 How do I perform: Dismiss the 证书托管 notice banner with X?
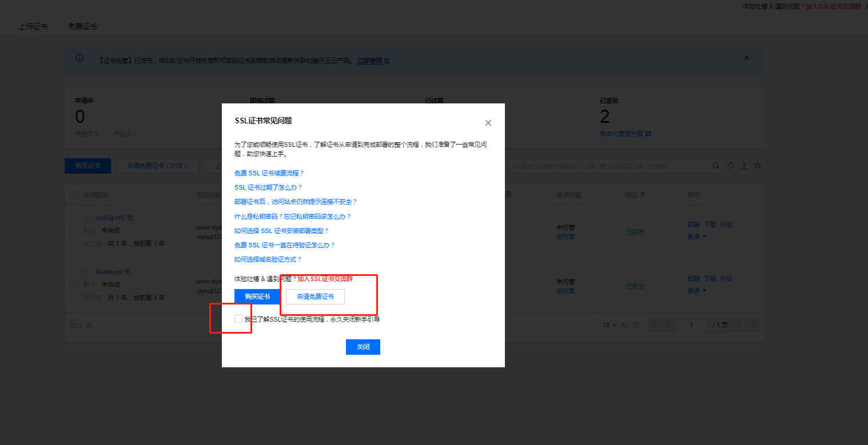tap(746, 58)
